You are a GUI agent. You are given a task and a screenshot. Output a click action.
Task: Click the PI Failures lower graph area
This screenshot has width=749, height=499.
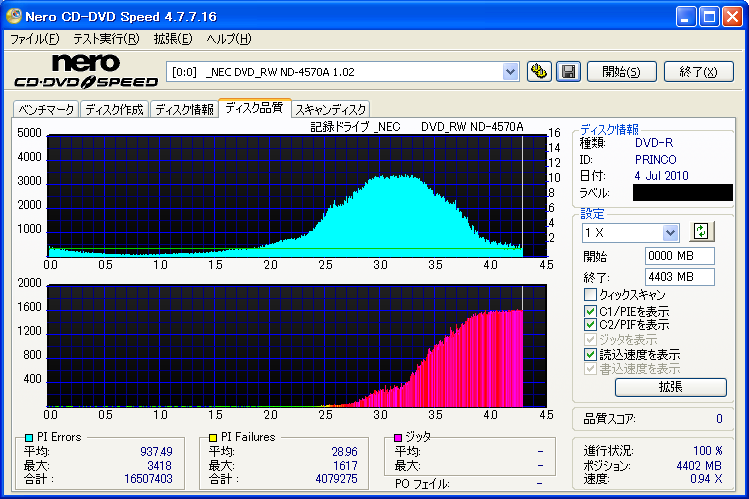[297, 346]
